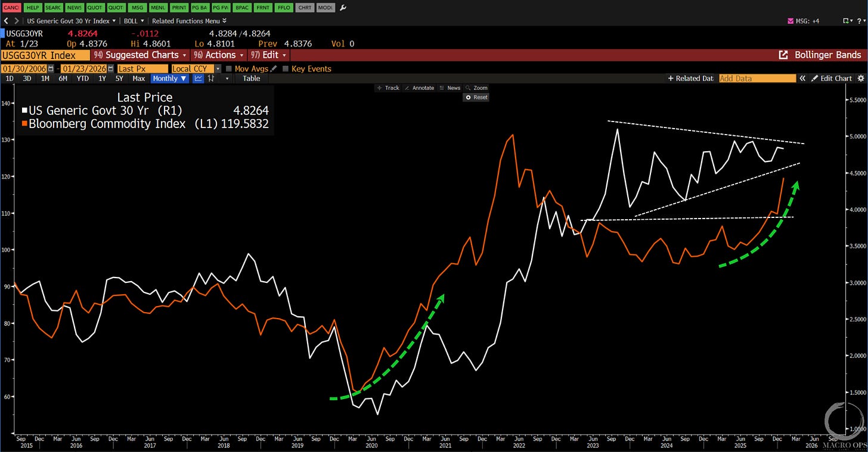Open the Suggested Charts dropdown
The width and height of the screenshot is (868, 452).
point(140,55)
